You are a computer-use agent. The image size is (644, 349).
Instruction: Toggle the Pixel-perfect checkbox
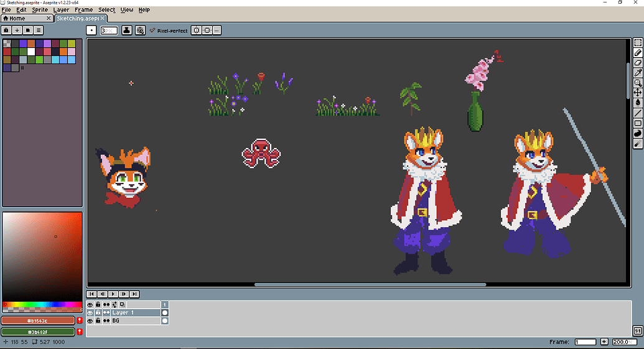click(x=152, y=30)
